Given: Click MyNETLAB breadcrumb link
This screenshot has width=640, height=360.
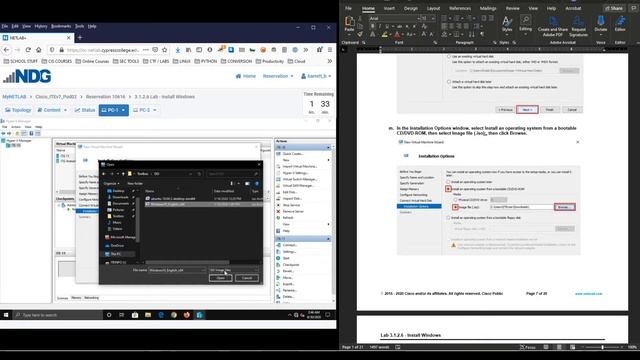Looking at the screenshot, I should pos(14,97).
